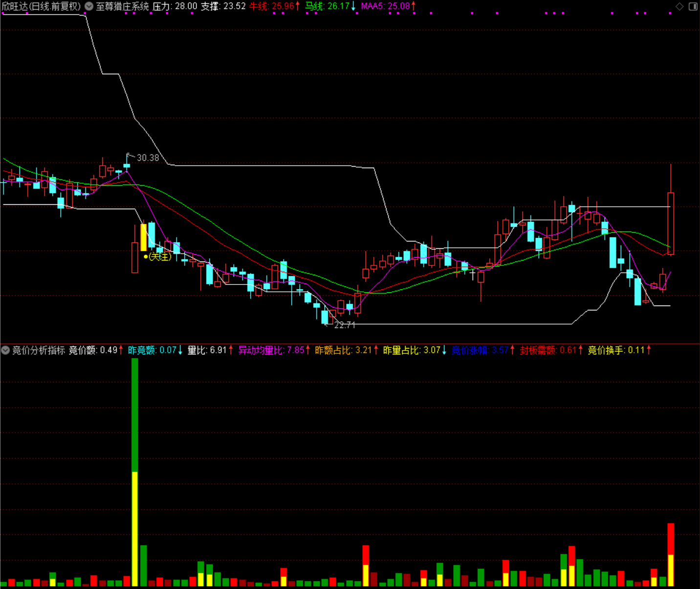Toggle the side panel icon at top right

pos(693,6)
